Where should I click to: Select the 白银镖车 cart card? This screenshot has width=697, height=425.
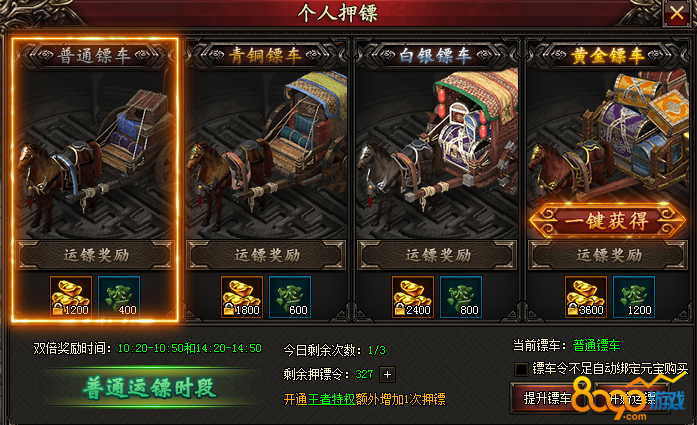pos(437,180)
